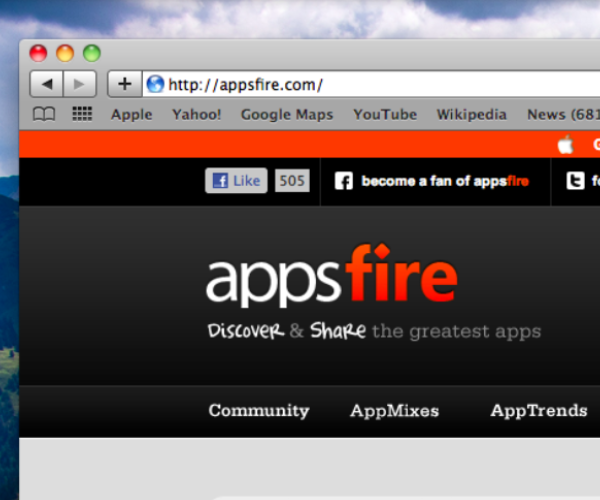Image resolution: width=600 pixels, height=500 pixels.
Task: Click the globe site icon in address bar
Action: [155, 84]
